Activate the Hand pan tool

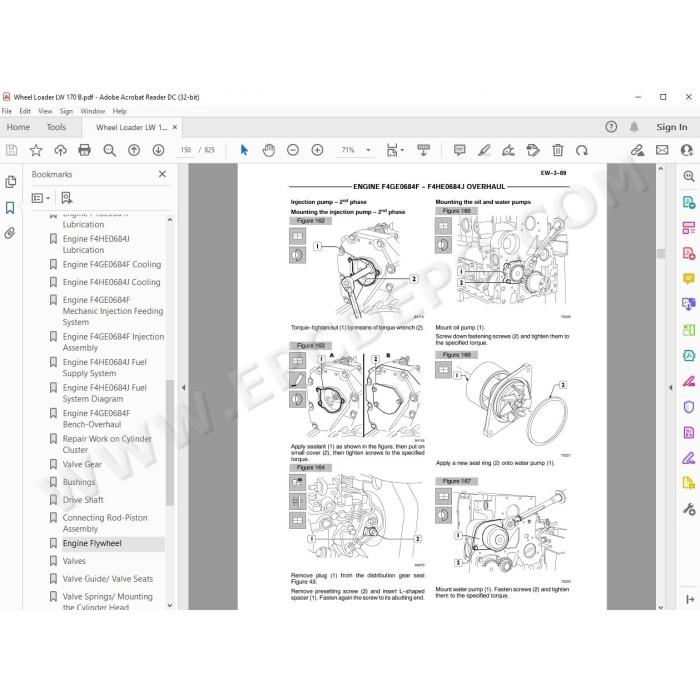[269, 150]
